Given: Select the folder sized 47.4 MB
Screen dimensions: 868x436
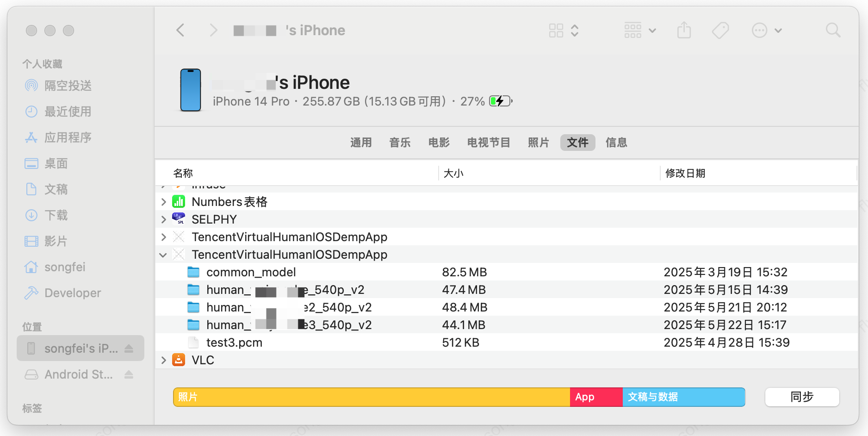Looking at the screenshot, I should coord(506,290).
